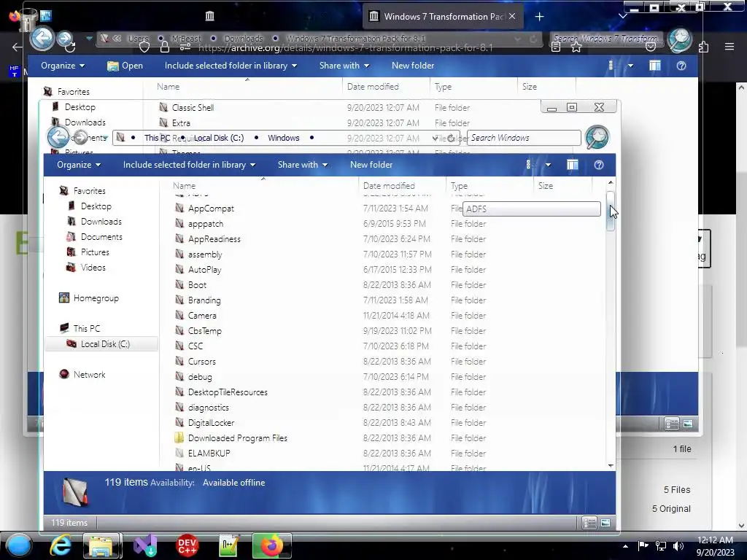Click taskbar clock showing 12:12 AM
The height and width of the screenshot is (560, 747).
715,540
